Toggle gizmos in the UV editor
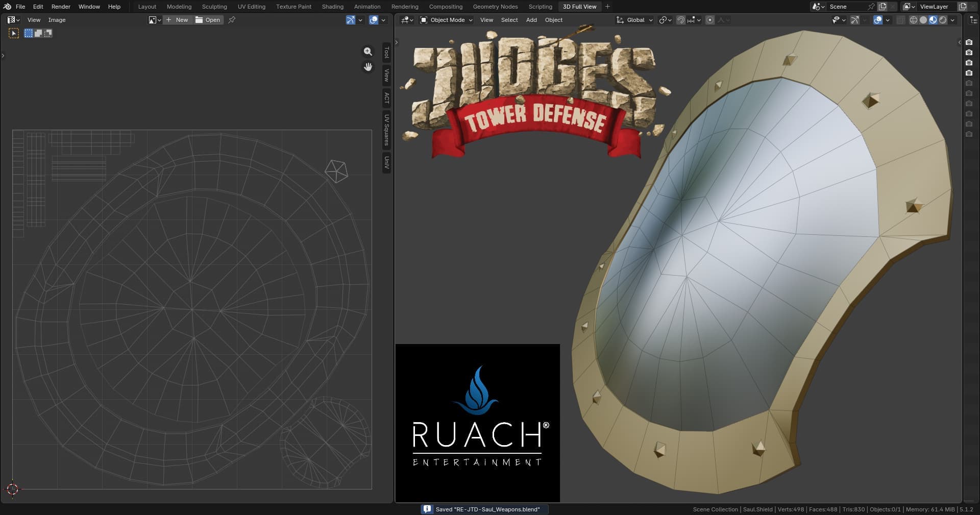Image resolution: width=980 pixels, height=515 pixels. click(x=351, y=20)
